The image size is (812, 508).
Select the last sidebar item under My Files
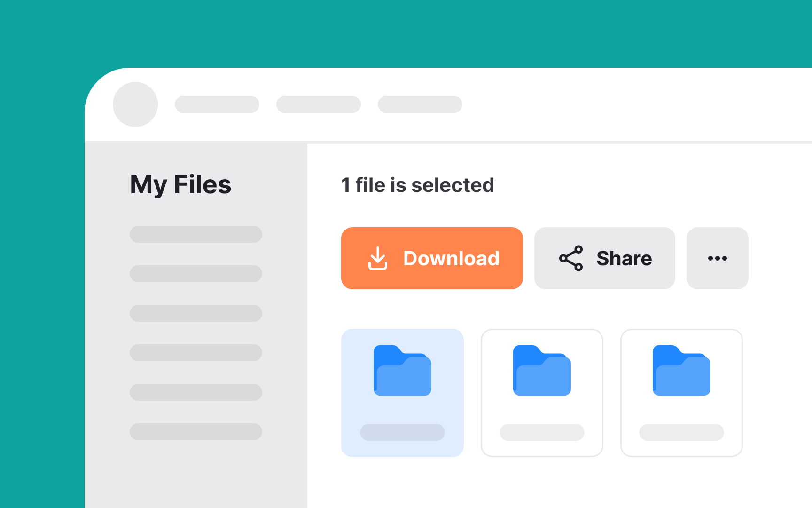tap(196, 432)
